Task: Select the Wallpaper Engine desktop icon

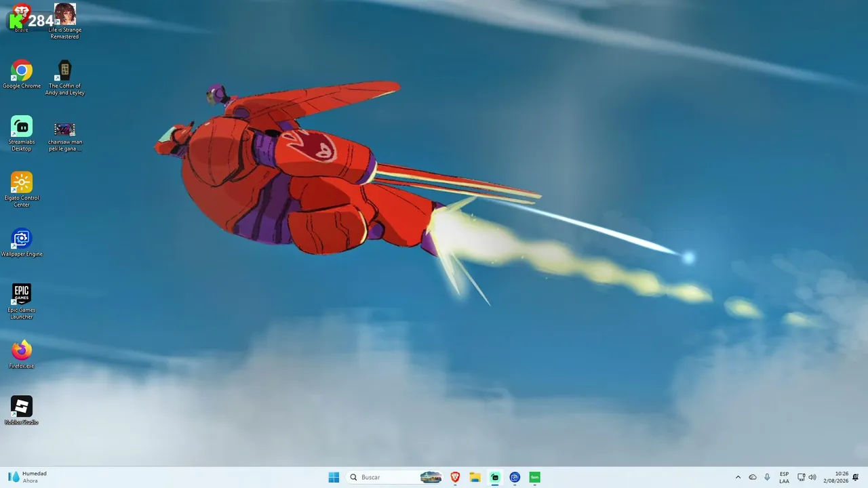Action: pos(22,243)
